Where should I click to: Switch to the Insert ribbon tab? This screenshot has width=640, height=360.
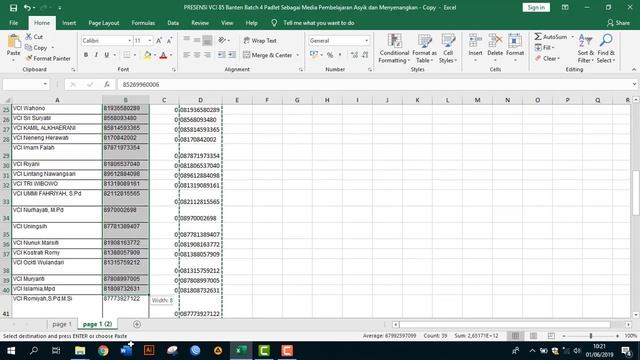69,23
